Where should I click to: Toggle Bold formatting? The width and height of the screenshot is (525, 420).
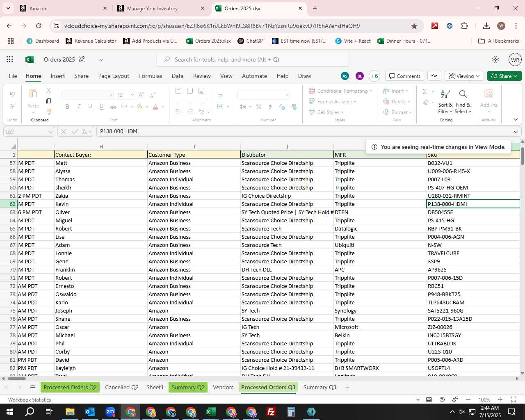coord(67,107)
